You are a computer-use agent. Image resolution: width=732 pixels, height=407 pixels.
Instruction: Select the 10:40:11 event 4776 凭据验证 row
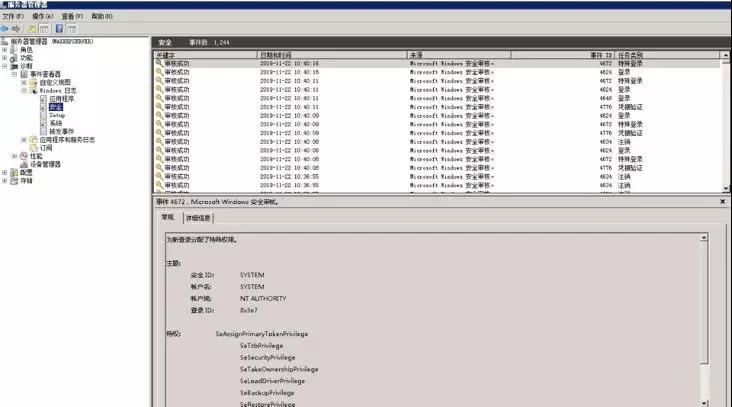pyautogui.click(x=436, y=107)
